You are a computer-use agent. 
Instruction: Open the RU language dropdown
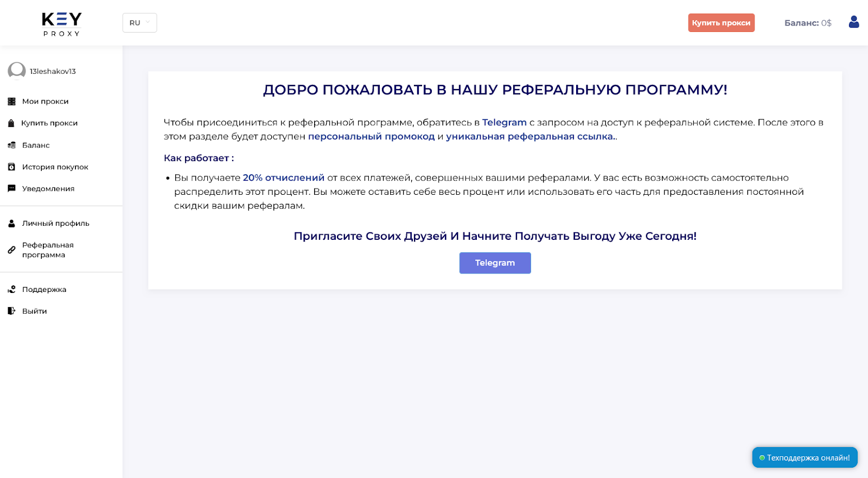pos(139,23)
